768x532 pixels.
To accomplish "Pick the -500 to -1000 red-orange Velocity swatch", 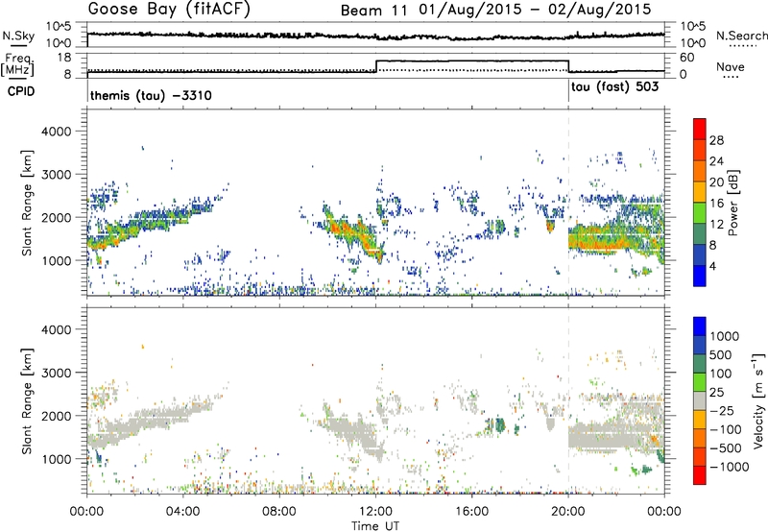I will pos(700,456).
